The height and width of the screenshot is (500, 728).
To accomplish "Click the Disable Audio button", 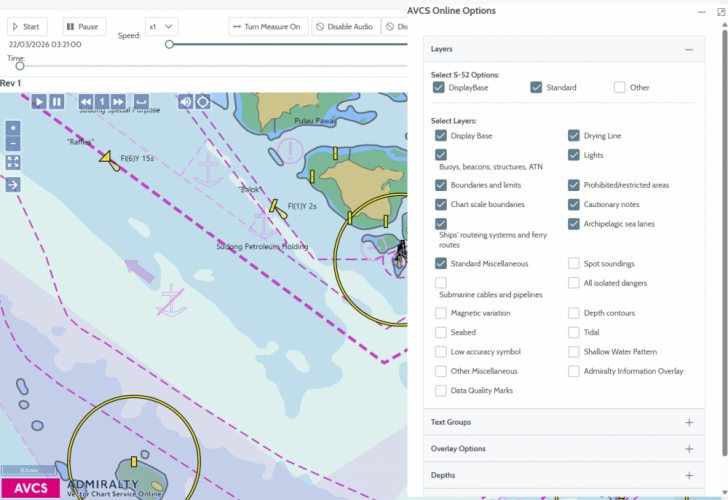I will click(345, 27).
